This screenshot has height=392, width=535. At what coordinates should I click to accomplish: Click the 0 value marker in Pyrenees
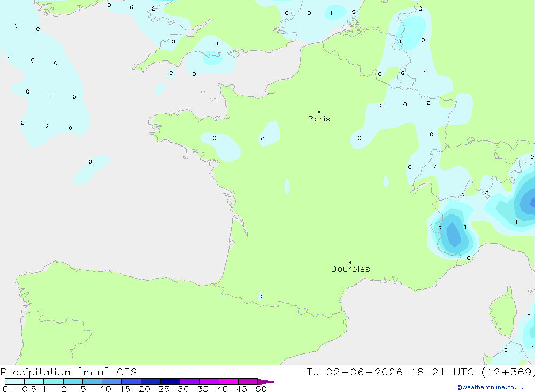click(x=261, y=296)
